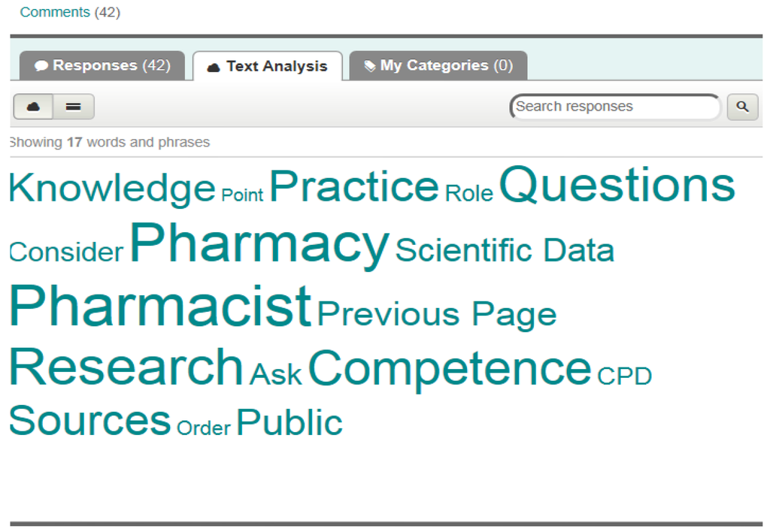Click the Search responses input field

point(615,107)
